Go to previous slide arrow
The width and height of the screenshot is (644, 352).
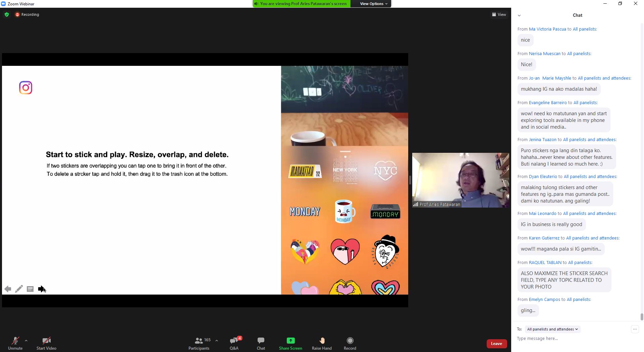(x=8, y=289)
